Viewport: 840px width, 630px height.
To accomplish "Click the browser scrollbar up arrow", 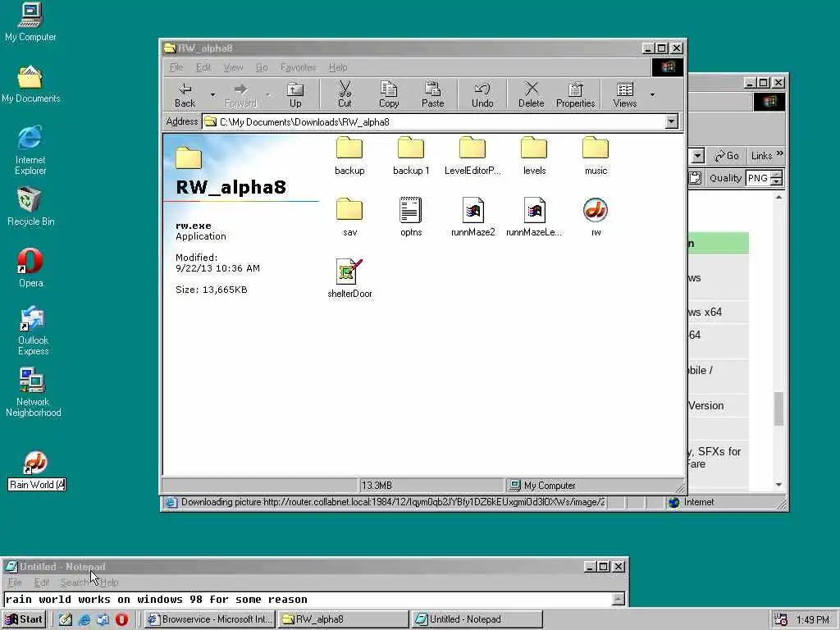I will click(x=779, y=197).
